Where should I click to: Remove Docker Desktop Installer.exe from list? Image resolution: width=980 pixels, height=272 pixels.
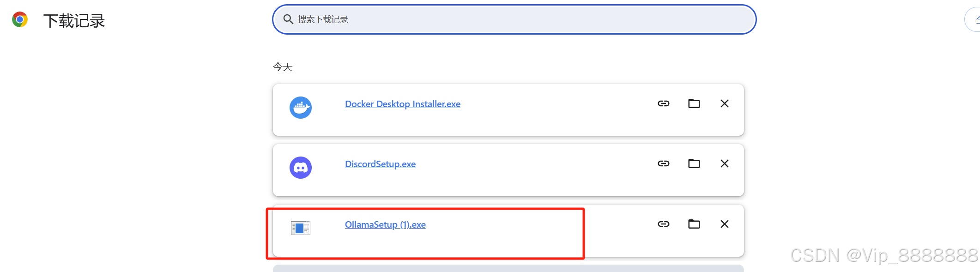coord(724,103)
